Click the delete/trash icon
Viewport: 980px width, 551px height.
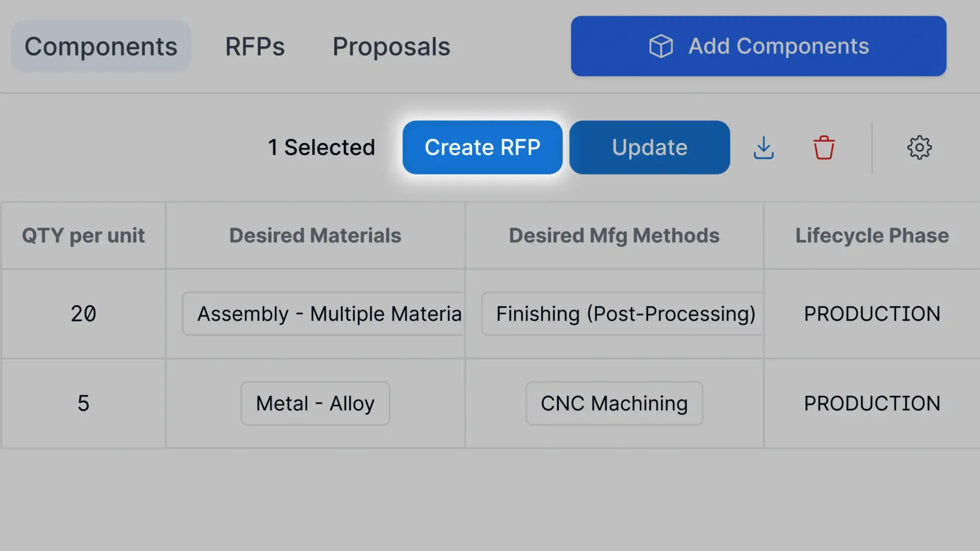point(823,146)
